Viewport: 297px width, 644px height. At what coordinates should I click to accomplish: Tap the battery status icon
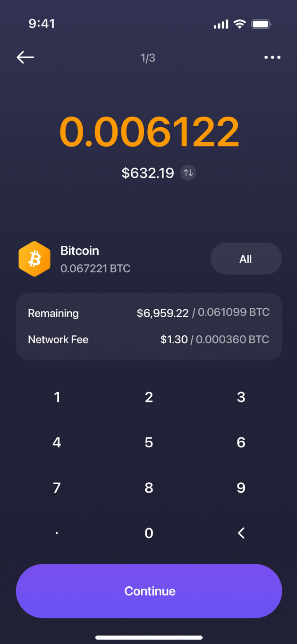[261, 24]
